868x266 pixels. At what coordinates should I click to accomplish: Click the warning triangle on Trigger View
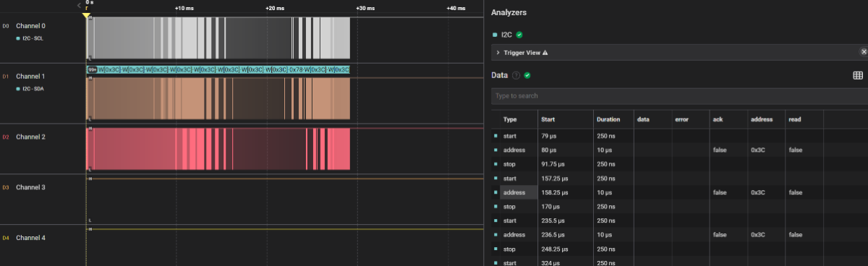(545, 53)
